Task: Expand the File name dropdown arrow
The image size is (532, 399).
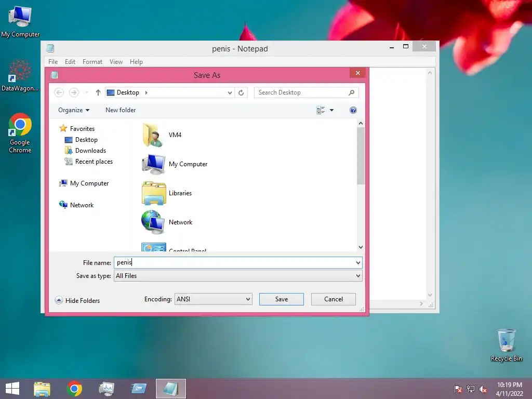Action: (x=358, y=262)
